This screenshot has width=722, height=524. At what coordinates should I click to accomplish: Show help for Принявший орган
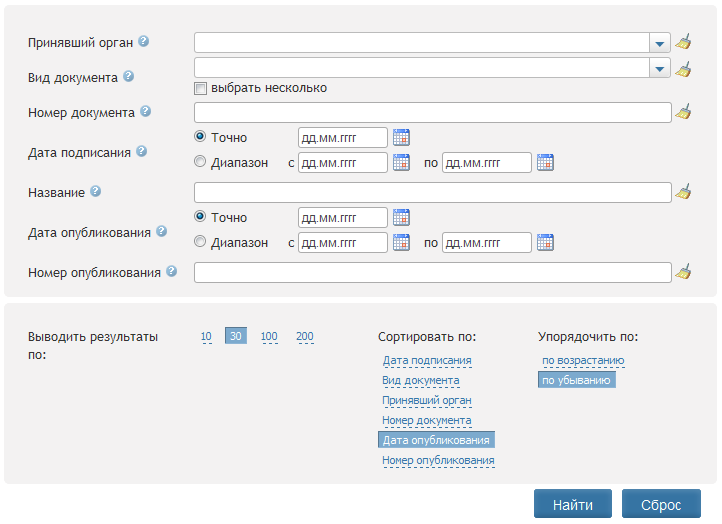pyautogui.click(x=144, y=41)
